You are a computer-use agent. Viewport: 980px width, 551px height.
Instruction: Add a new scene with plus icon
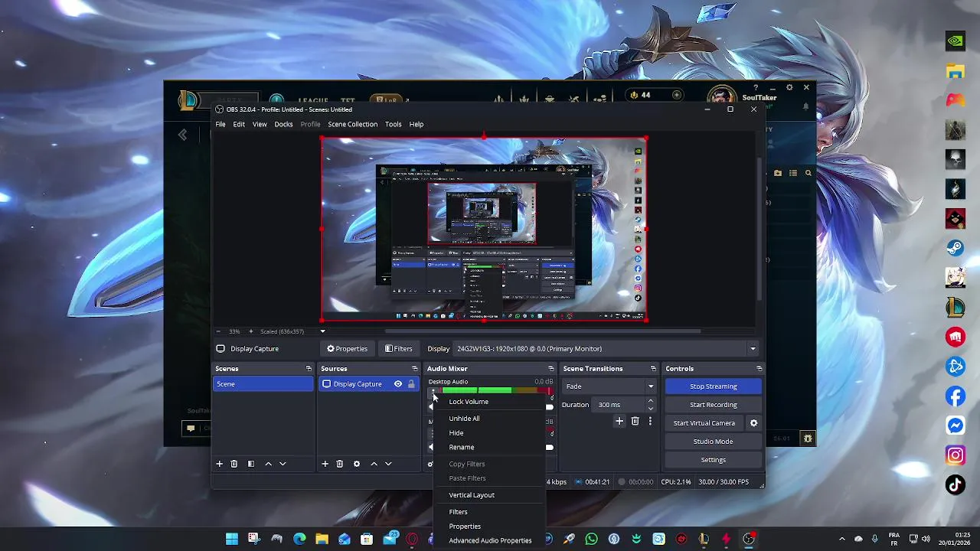pos(219,464)
